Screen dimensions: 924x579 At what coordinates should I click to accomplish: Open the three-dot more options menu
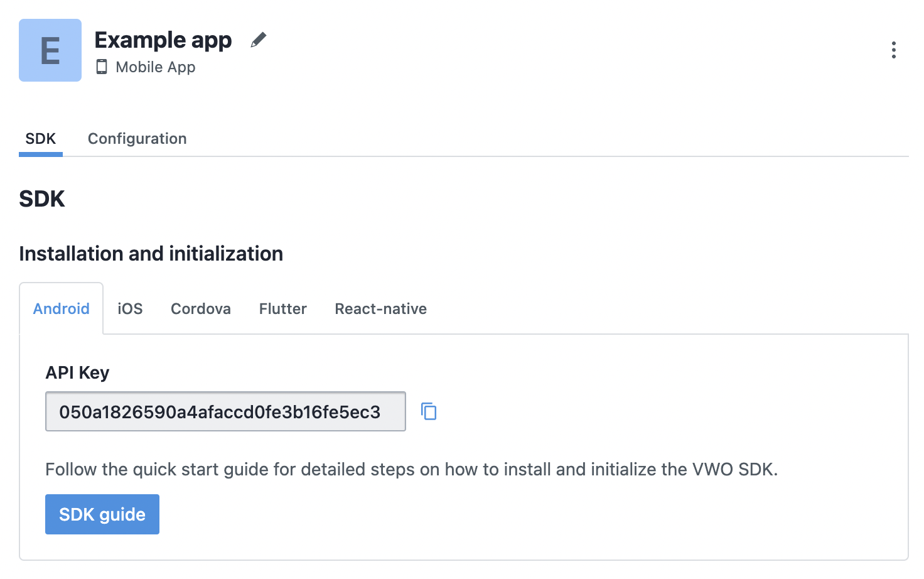click(x=893, y=50)
